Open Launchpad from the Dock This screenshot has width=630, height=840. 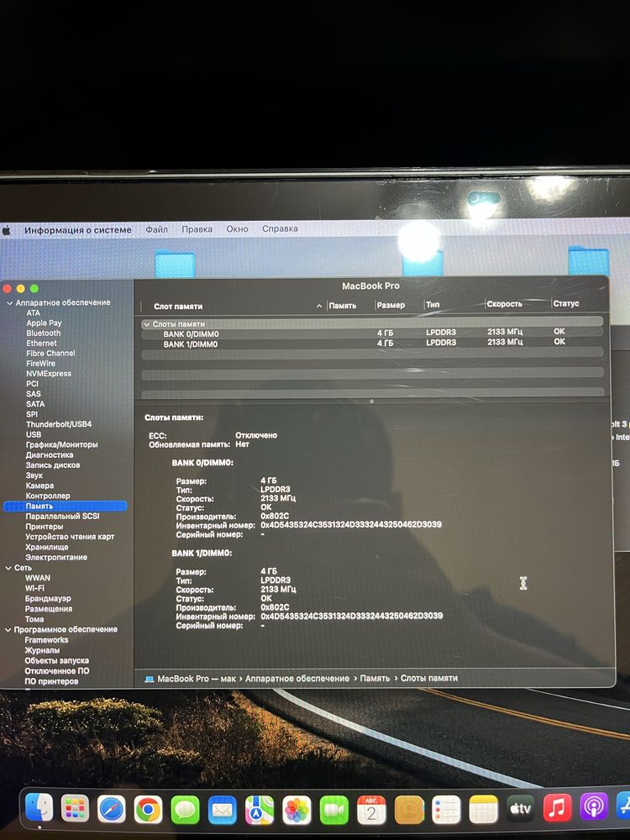[75, 808]
